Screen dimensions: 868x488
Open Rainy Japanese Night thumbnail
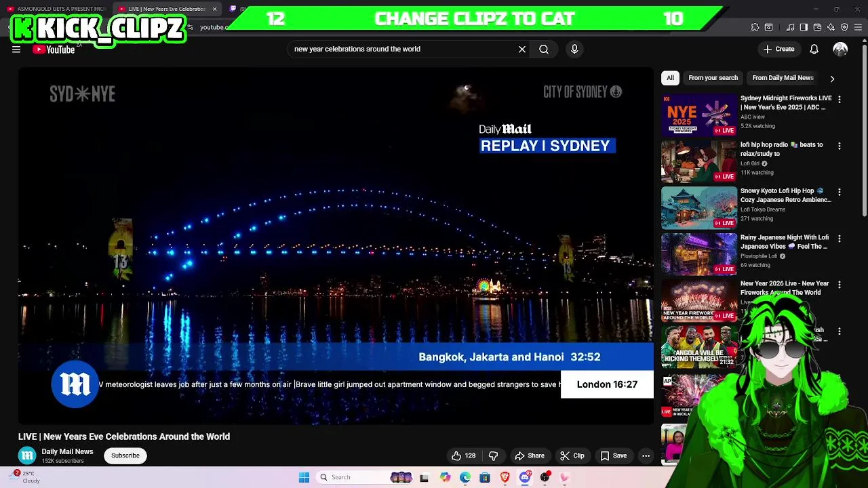coord(699,254)
